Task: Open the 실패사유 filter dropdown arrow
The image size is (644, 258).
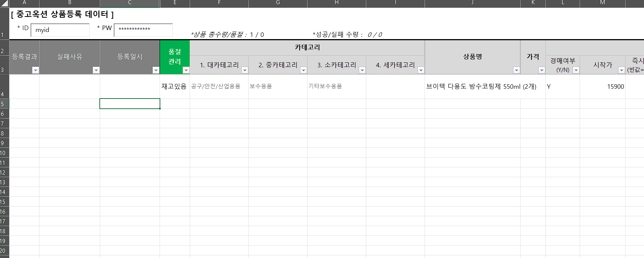Action: [x=96, y=70]
